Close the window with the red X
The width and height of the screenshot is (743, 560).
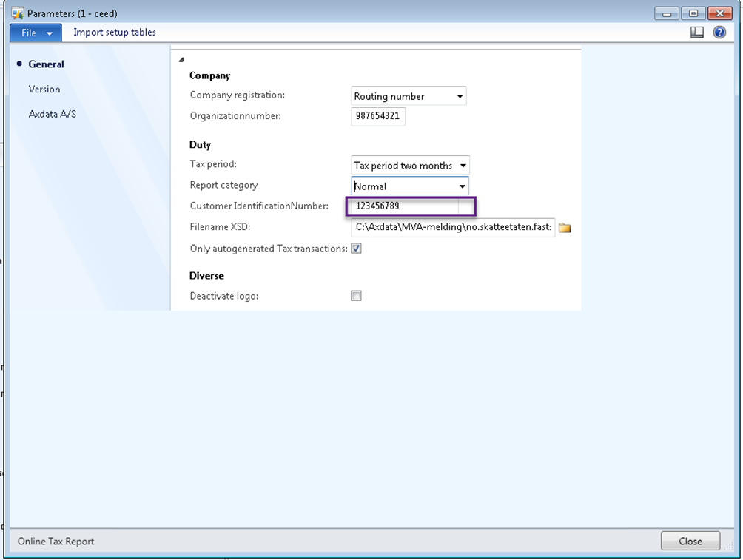point(720,13)
